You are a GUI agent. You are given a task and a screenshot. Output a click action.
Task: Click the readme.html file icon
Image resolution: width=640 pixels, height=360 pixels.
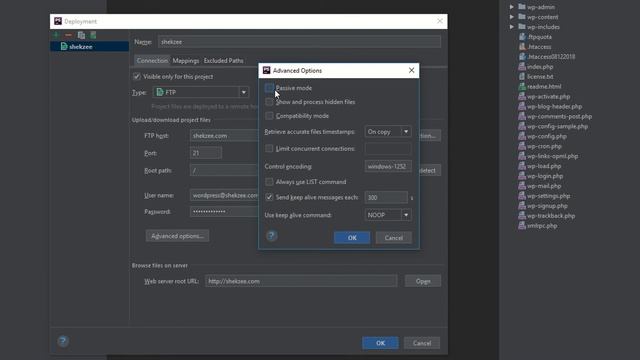[x=522, y=86]
